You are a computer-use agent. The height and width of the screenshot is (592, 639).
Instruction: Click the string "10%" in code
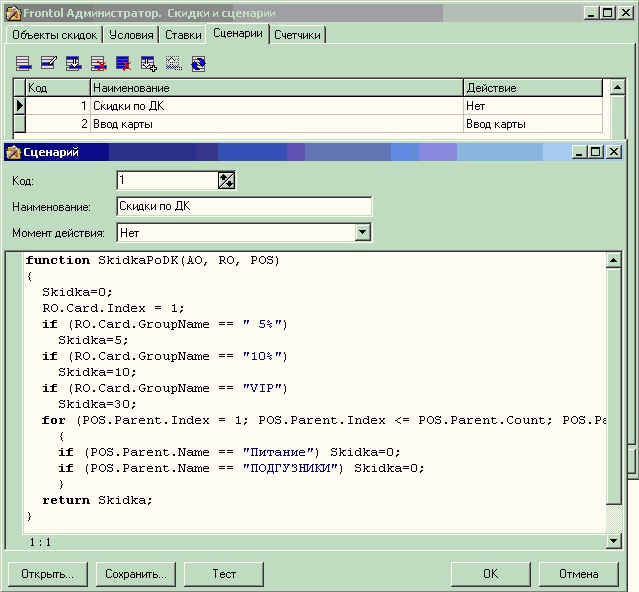[x=262, y=356]
